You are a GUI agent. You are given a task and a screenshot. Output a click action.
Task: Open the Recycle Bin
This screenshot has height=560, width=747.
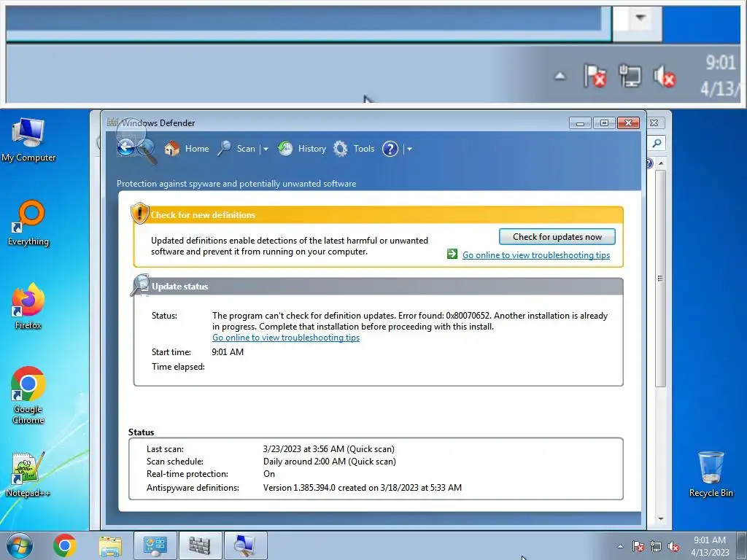(x=711, y=474)
